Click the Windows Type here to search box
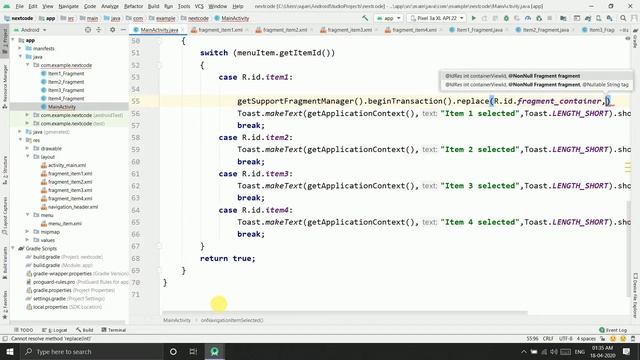This screenshot has height=360, width=640. pyautogui.click(x=91, y=351)
